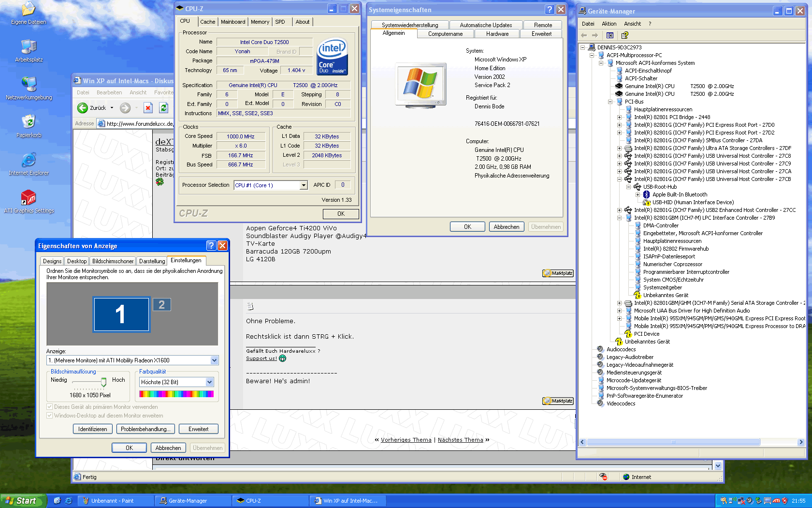Click Geräte-Manager console tree view icon
The height and width of the screenshot is (508, 812).
click(x=610, y=35)
